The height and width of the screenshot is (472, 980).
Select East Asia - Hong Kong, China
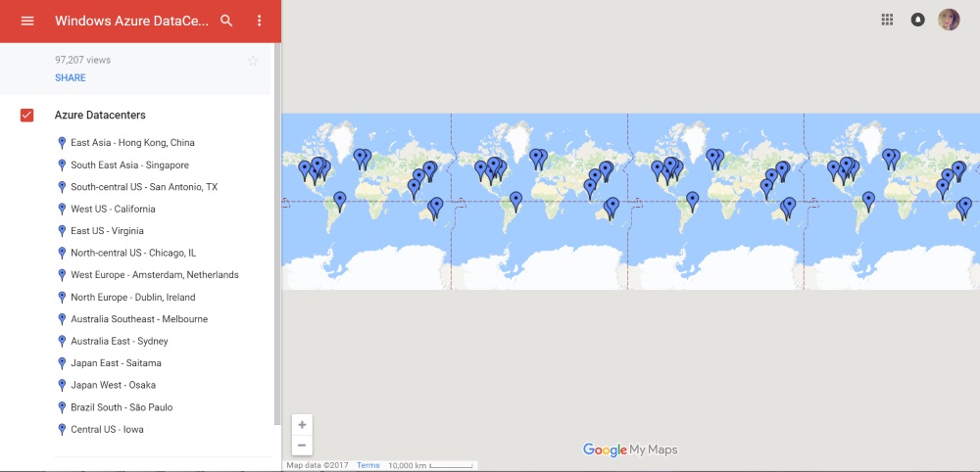[132, 143]
